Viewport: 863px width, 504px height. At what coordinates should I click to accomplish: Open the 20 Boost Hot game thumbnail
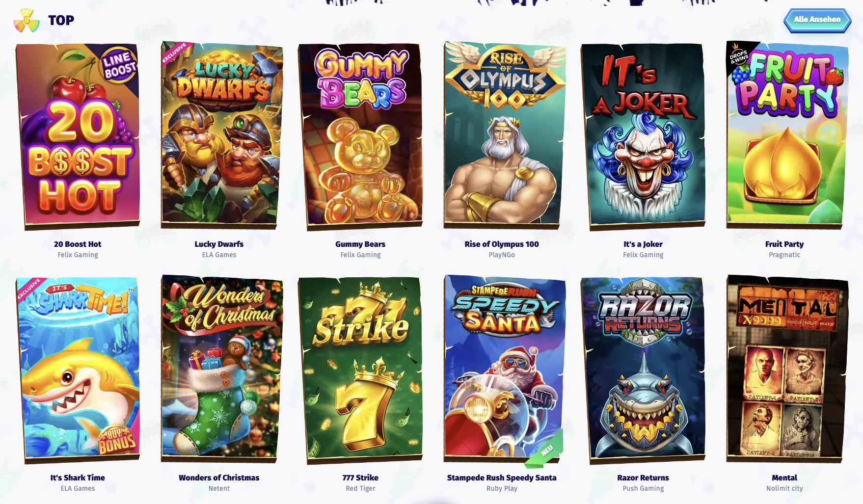tap(78, 136)
